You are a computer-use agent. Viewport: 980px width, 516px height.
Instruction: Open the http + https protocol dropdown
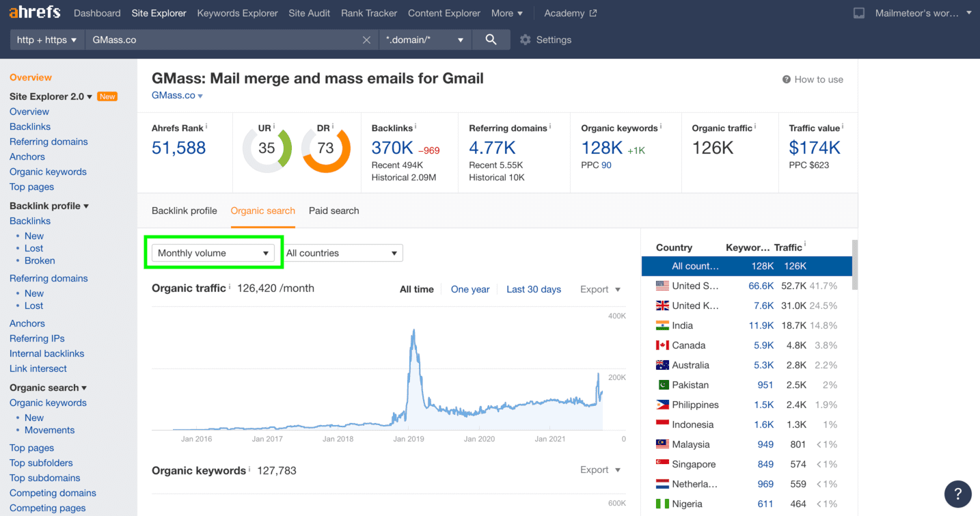coord(47,40)
